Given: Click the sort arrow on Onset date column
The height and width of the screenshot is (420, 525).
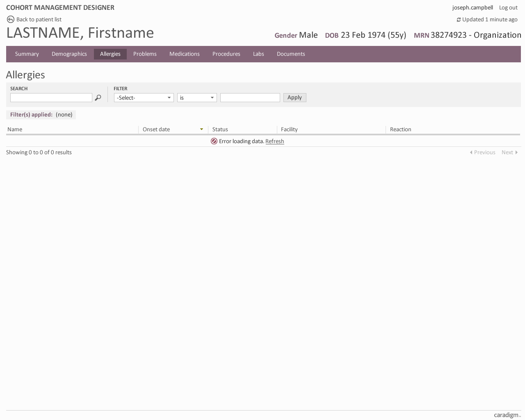Looking at the screenshot, I should (201, 129).
